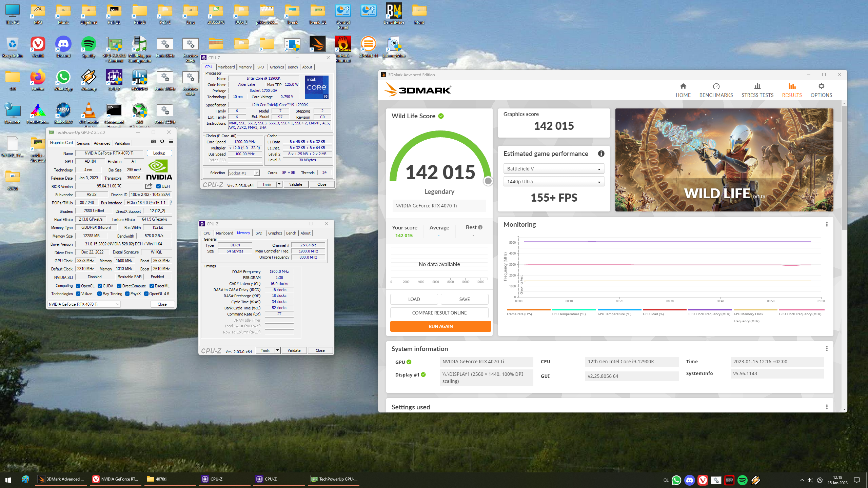Open the GPU-Z hamburger menu
This screenshot has width=868, height=488.
[x=171, y=142]
